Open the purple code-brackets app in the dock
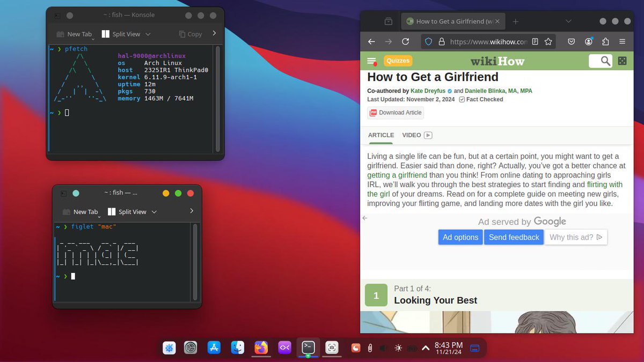This screenshot has width=644, height=362. pos(284,348)
